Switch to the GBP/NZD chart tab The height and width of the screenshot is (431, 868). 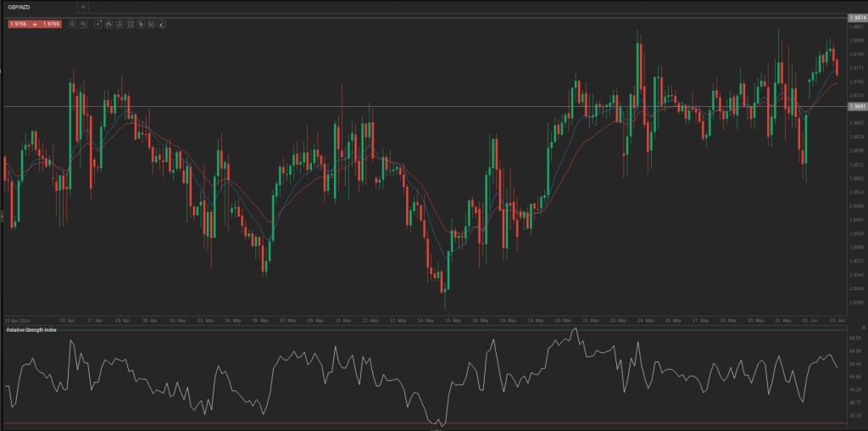[20, 7]
